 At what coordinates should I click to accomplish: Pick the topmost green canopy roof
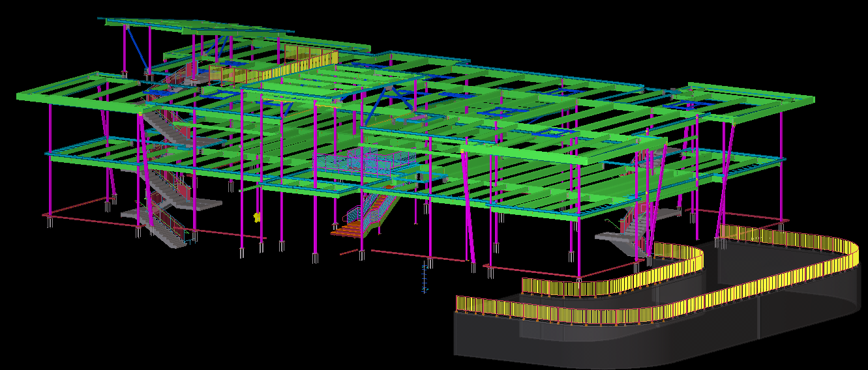coord(196,27)
